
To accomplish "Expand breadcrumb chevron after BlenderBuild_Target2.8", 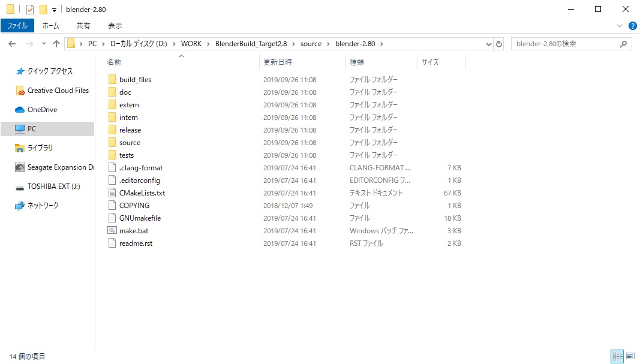I will (293, 44).
